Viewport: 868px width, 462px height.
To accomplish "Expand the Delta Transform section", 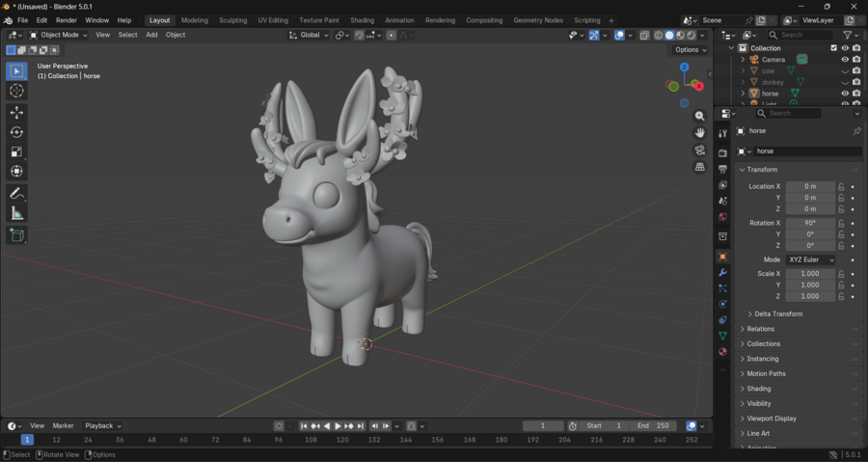I will point(777,313).
